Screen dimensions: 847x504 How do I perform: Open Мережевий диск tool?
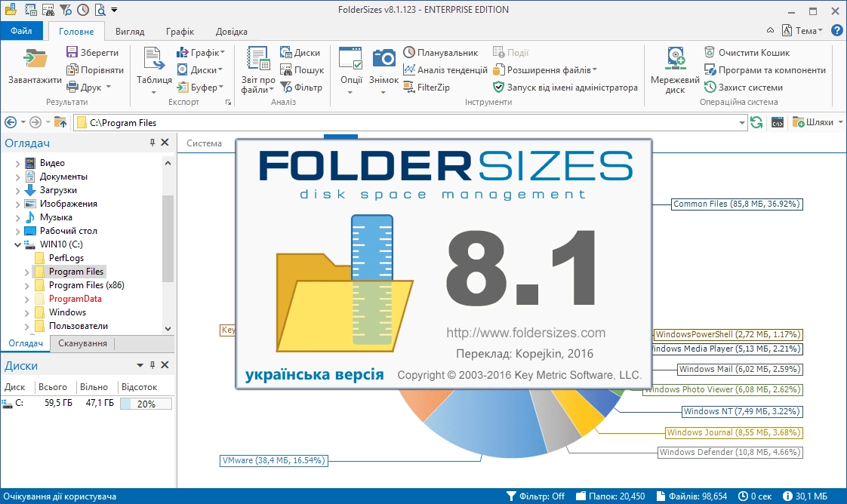[x=675, y=70]
